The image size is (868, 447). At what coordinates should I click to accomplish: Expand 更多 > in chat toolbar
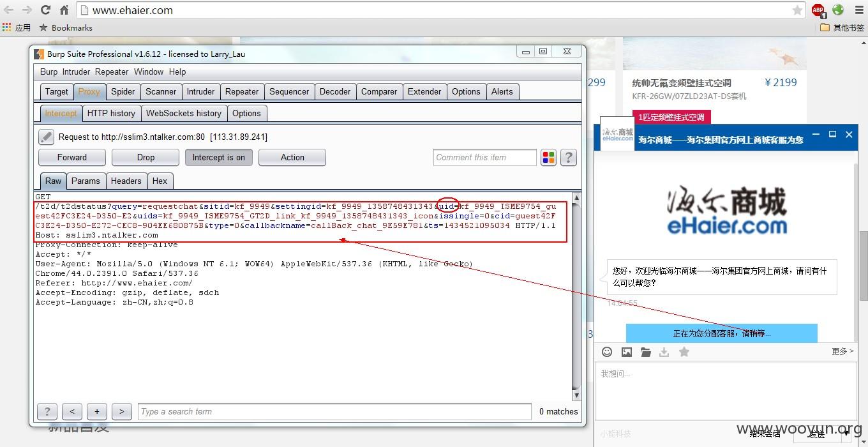842,351
